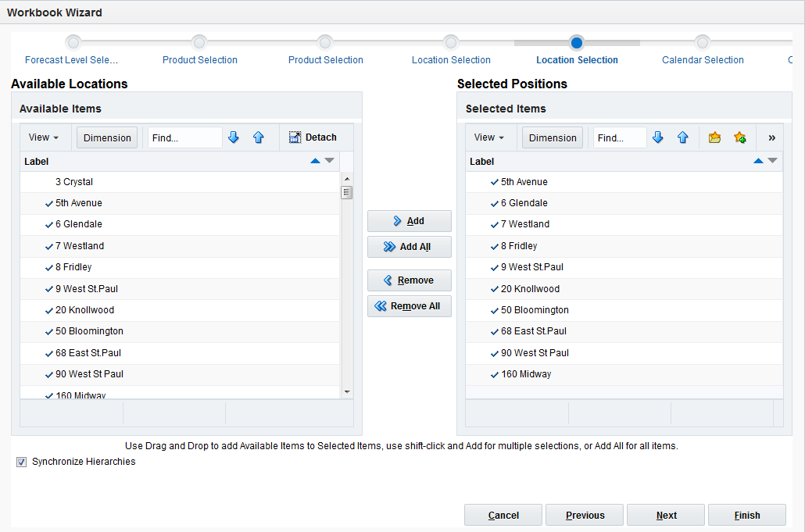Click the Add All button
This screenshot has height=532, width=805.
tap(410, 247)
